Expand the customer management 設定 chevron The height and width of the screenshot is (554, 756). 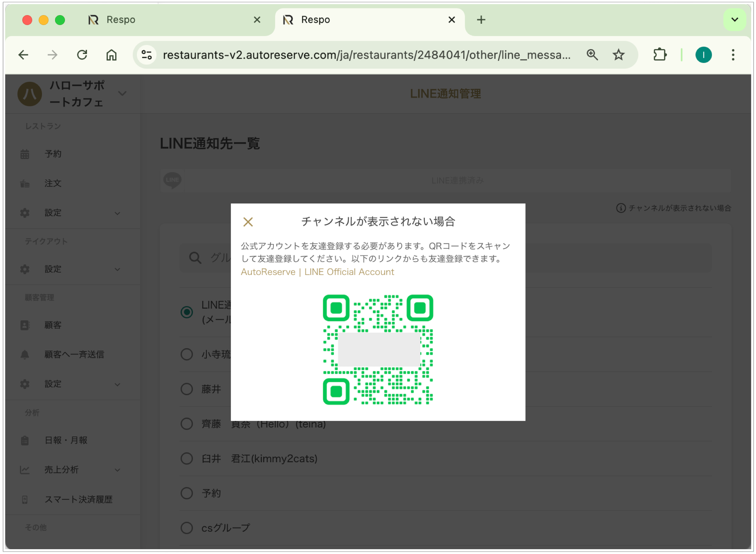[x=117, y=384]
